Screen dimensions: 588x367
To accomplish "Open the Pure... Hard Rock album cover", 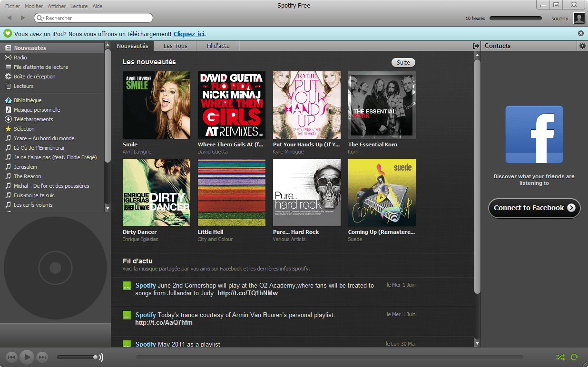I will pyautogui.click(x=307, y=193).
